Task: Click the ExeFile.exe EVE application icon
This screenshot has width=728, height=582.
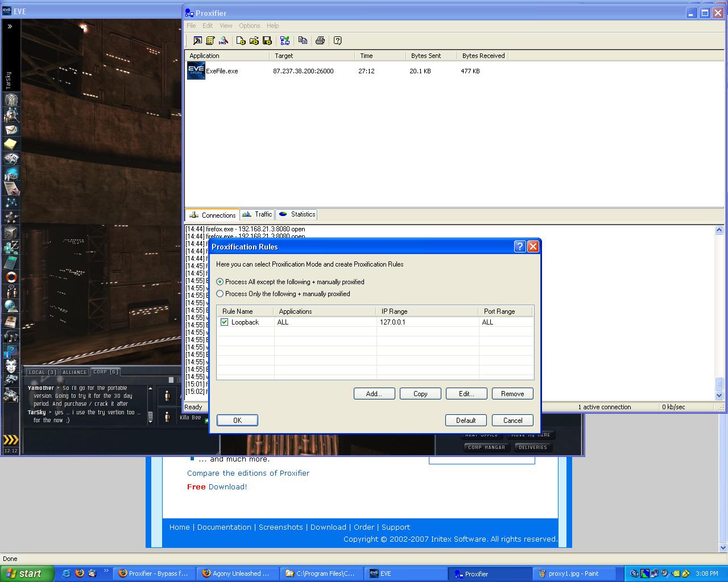Action: [196, 71]
